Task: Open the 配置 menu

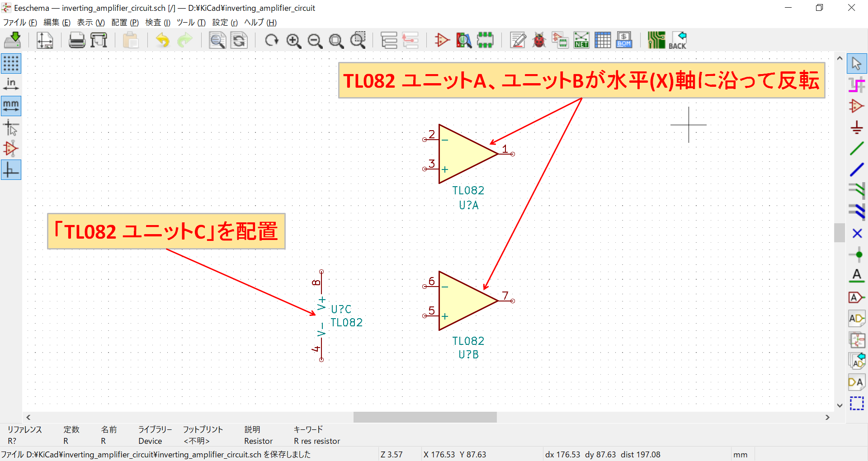Action: 124,22
